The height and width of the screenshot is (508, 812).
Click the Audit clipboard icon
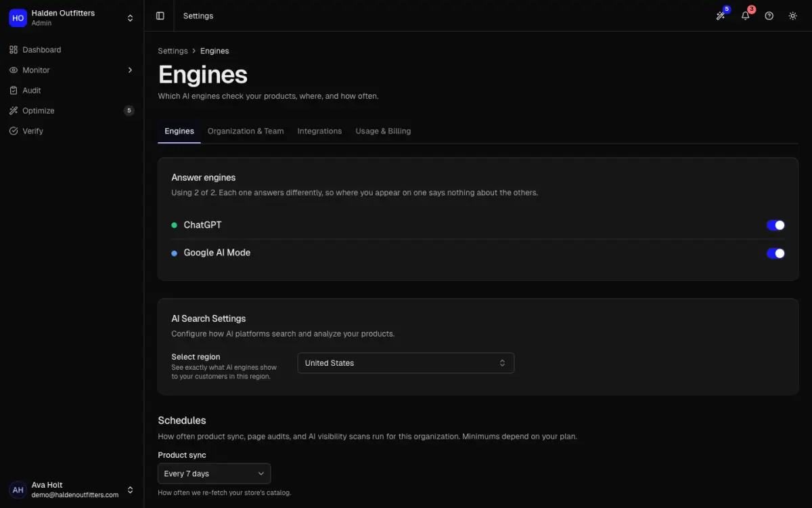(14, 90)
